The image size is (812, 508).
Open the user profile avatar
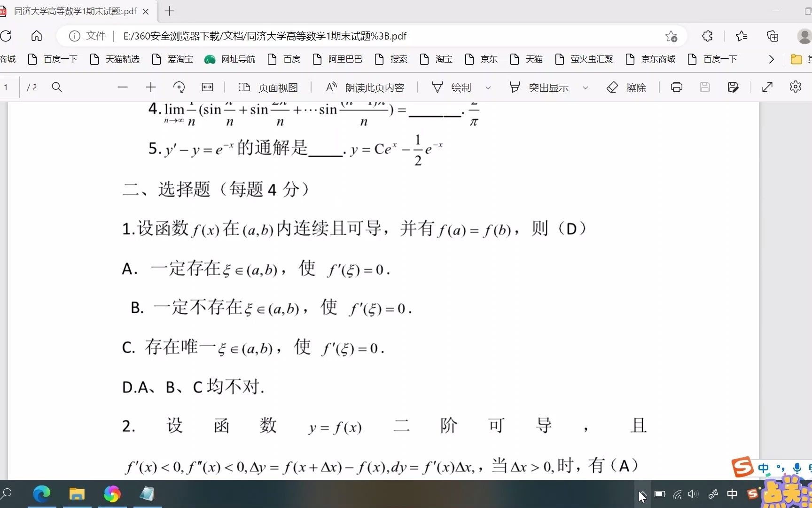(x=804, y=36)
